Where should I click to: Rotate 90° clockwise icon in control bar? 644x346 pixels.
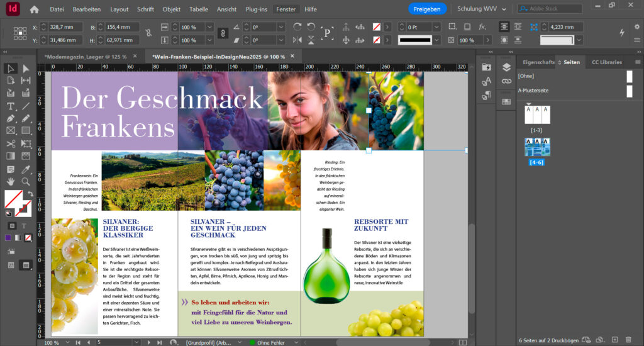point(297,26)
